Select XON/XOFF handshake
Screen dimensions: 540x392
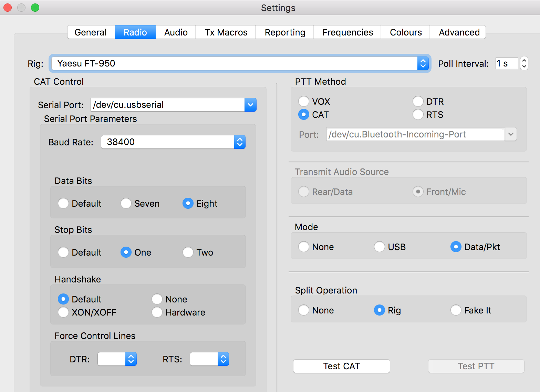pos(63,312)
